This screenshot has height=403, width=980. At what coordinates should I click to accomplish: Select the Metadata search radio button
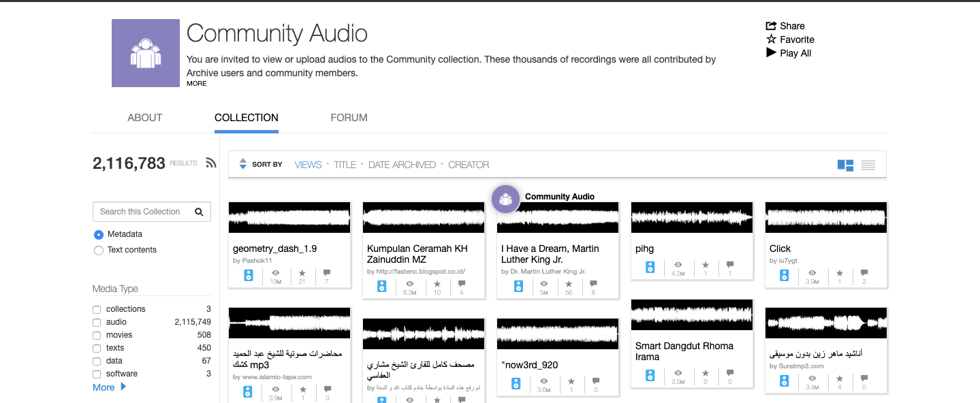pos(99,234)
